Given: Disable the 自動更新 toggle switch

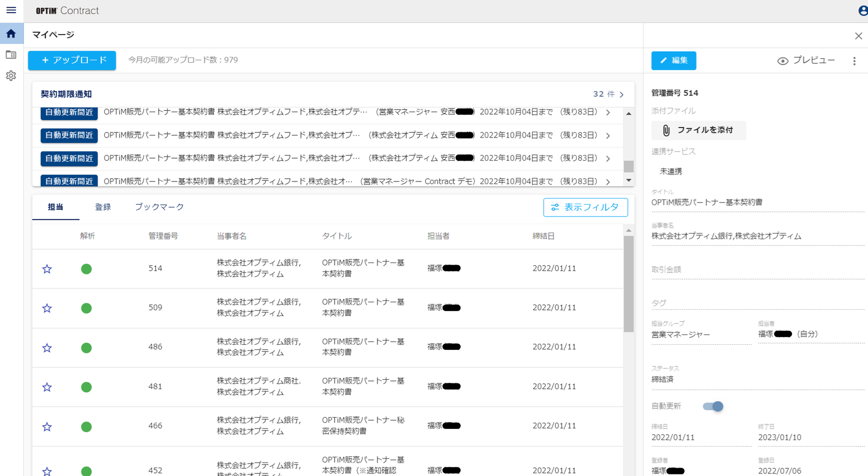Looking at the screenshot, I should point(714,406).
